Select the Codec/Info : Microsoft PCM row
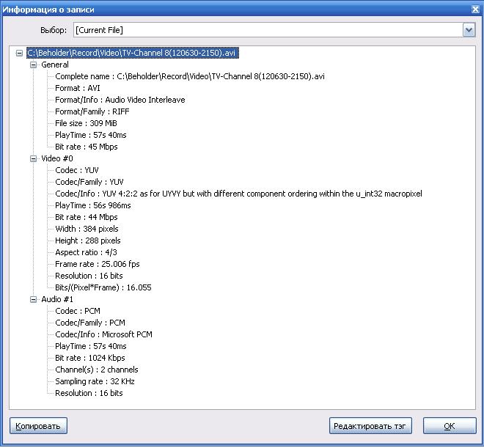 [104, 334]
